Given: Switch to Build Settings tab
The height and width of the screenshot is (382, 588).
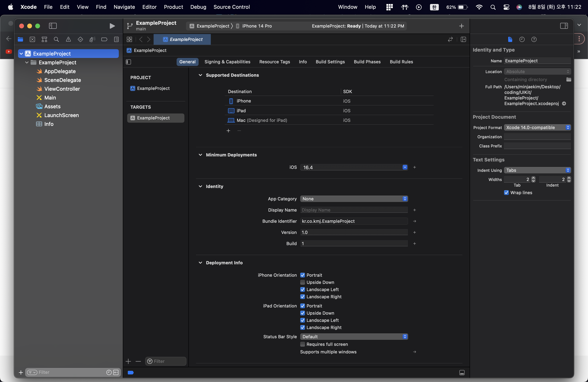Looking at the screenshot, I should pyautogui.click(x=330, y=62).
